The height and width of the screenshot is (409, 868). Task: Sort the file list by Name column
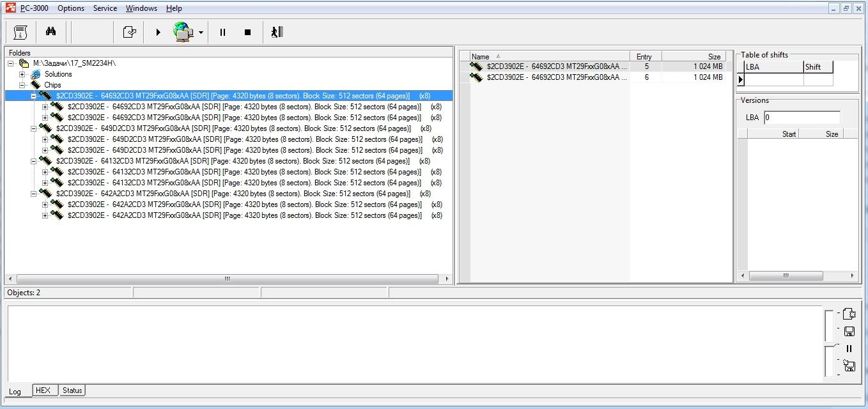[x=549, y=56]
